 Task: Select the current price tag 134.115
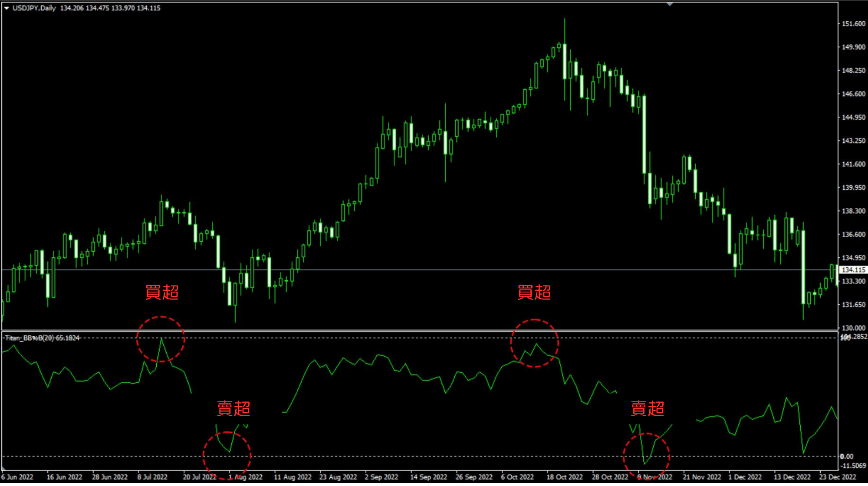(x=853, y=270)
